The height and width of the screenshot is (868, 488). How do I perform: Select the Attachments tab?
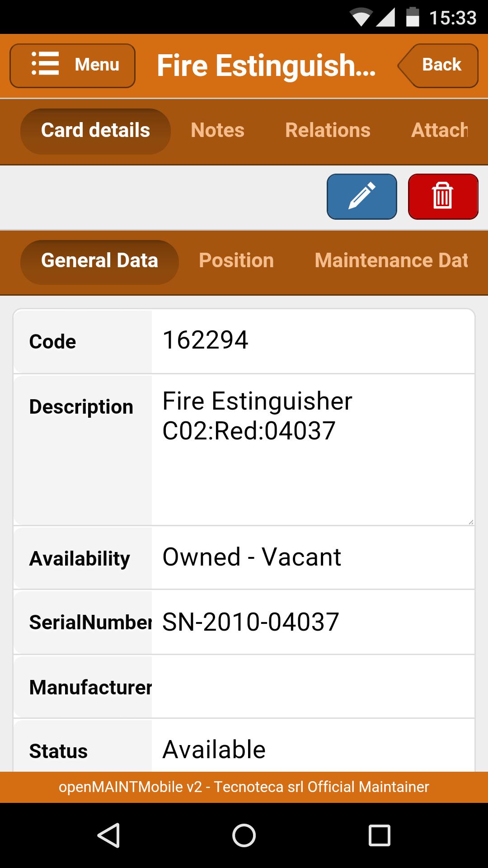pyautogui.click(x=441, y=131)
